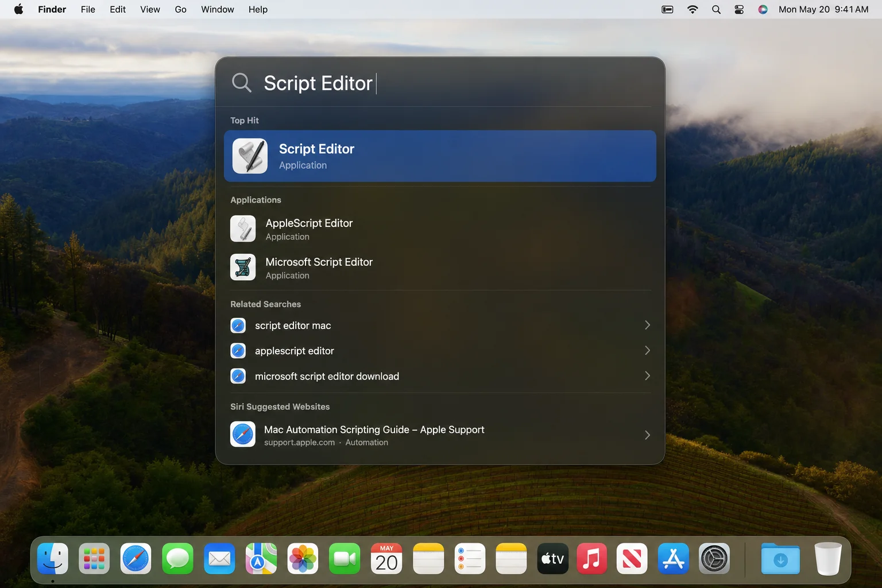Viewport: 882px width, 588px height.
Task: Click Safari icon of Mac Automation Scripting Guide
Action: (x=243, y=434)
